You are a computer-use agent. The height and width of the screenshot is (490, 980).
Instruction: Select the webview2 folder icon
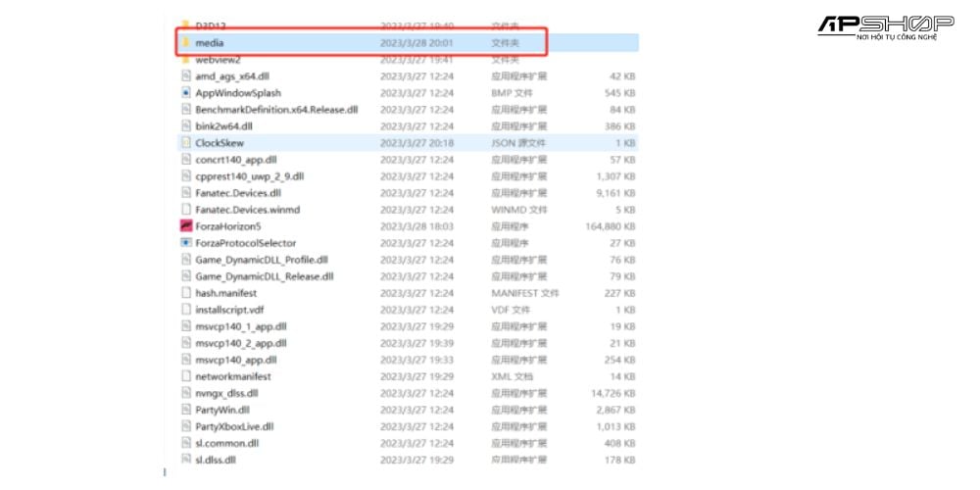click(186, 60)
